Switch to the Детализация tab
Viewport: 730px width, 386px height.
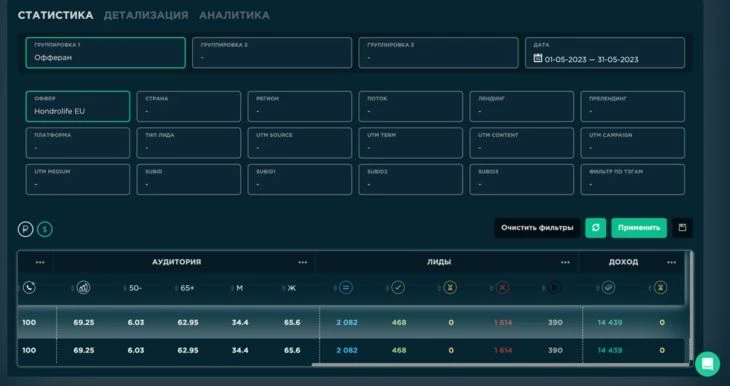pos(146,15)
